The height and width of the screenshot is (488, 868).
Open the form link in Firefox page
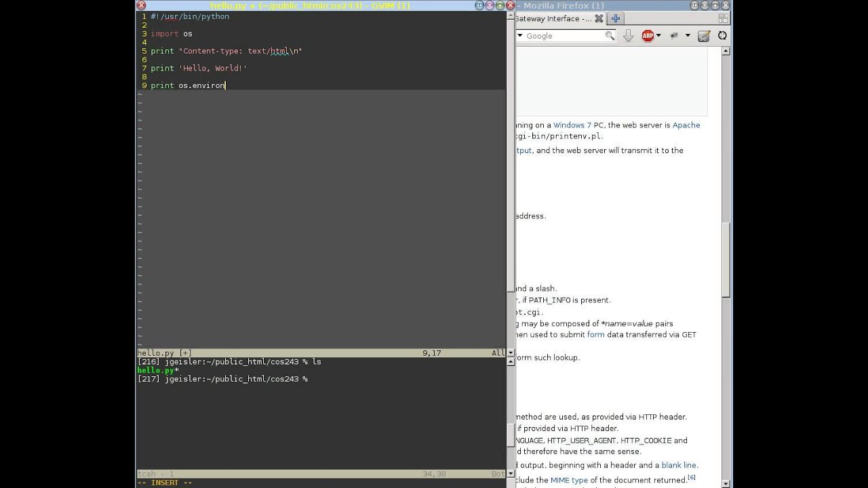595,335
